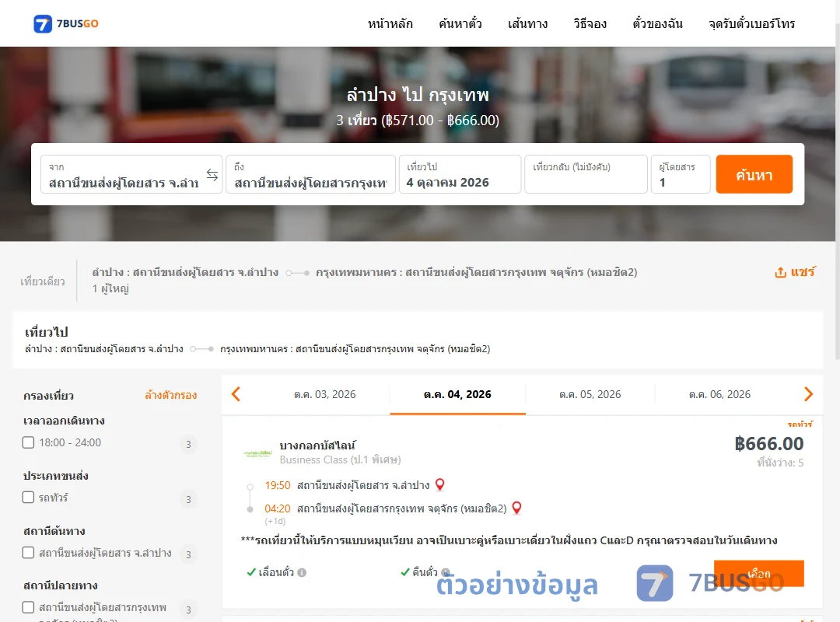Check the 18:00 - 24:00 departure time filter
The image size is (840, 622).
(x=29, y=442)
